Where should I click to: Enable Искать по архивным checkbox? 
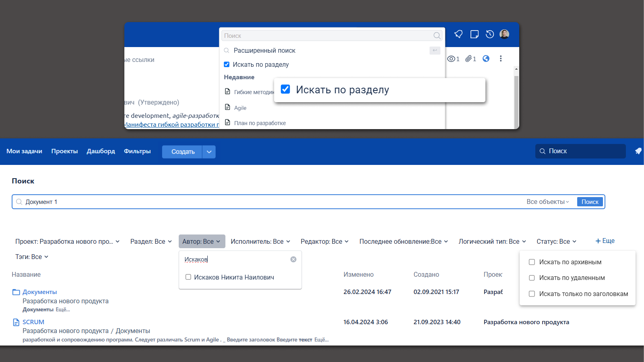pos(532,262)
